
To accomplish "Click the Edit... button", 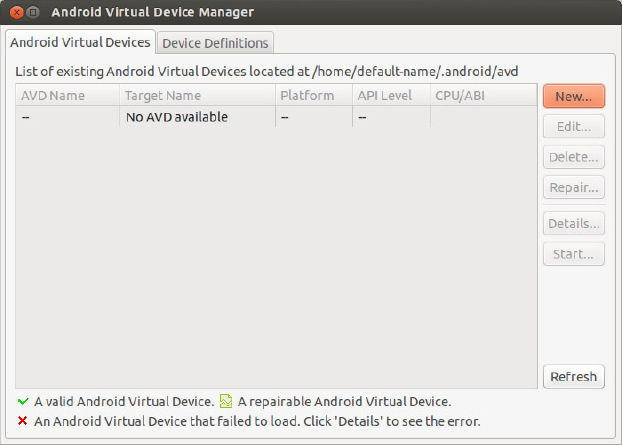I will 574,127.
